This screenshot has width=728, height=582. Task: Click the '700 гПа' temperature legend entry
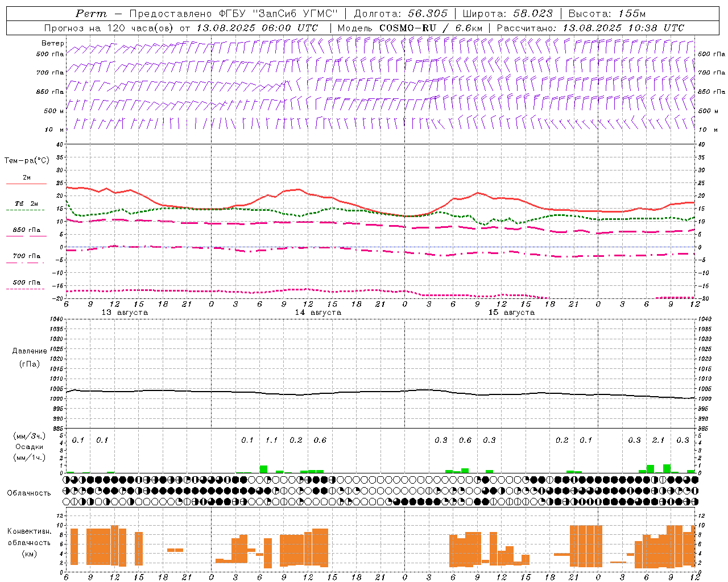point(26,256)
